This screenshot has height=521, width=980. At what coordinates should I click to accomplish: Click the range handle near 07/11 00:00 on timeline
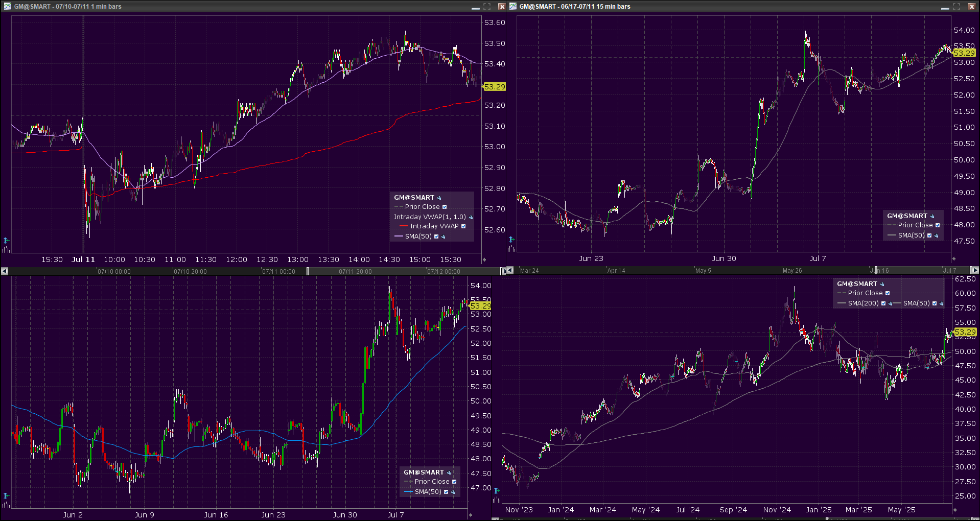click(308, 271)
